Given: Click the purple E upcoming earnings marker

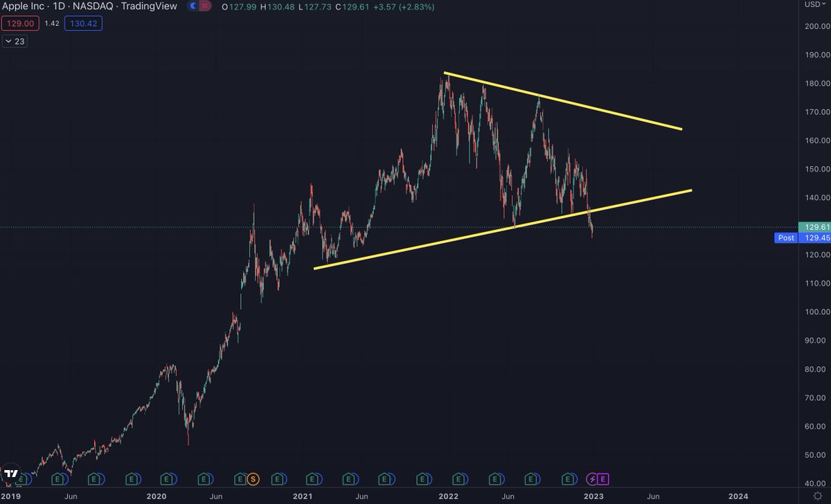Looking at the screenshot, I should [x=603, y=478].
